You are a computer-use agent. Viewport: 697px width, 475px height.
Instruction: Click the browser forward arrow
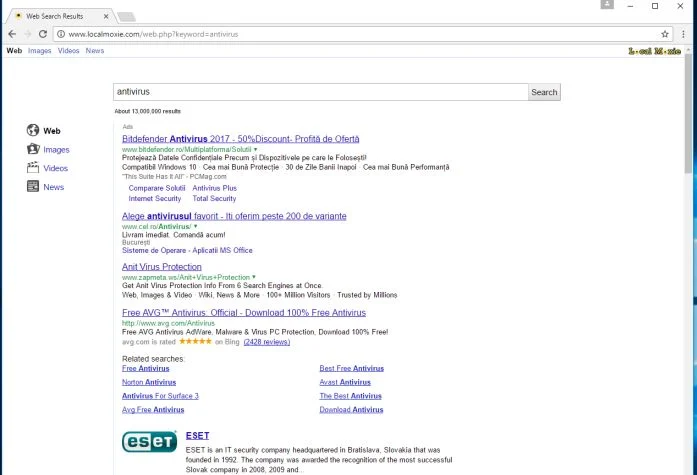click(x=28, y=34)
